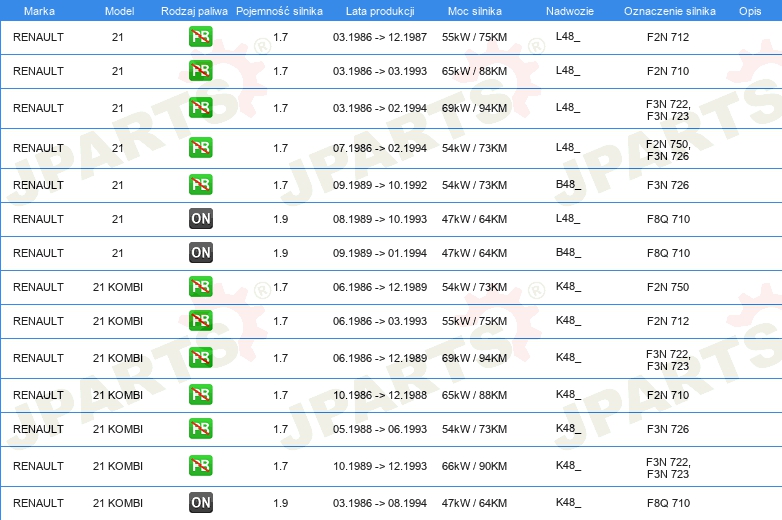Click diesel ON icon in row dated 03.1986 -> 08.1994

click(x=200, y=502)
